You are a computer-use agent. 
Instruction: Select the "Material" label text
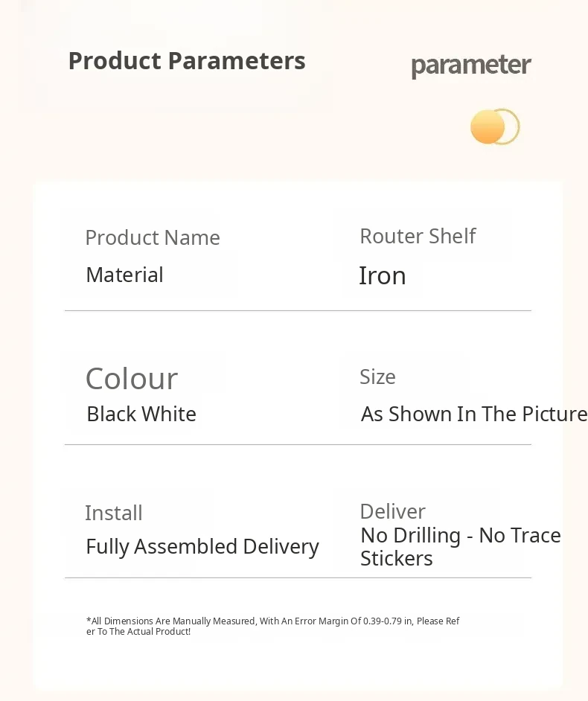pos(124,275)
